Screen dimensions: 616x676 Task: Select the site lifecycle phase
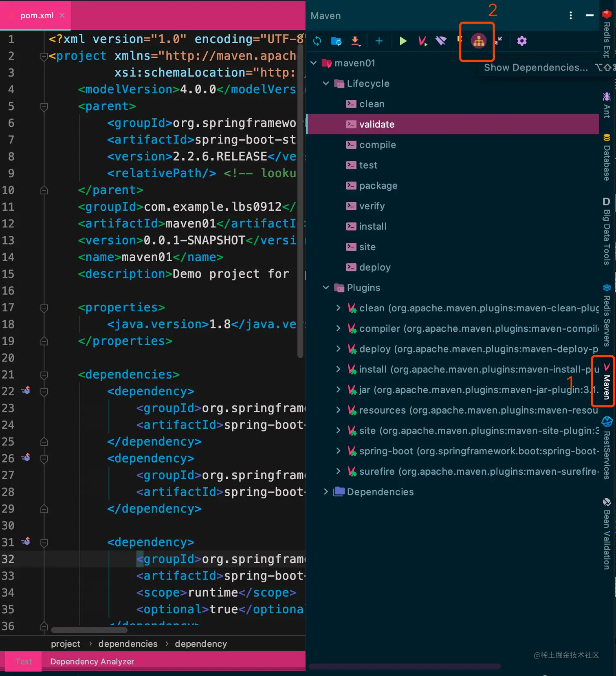click(453, 247)
